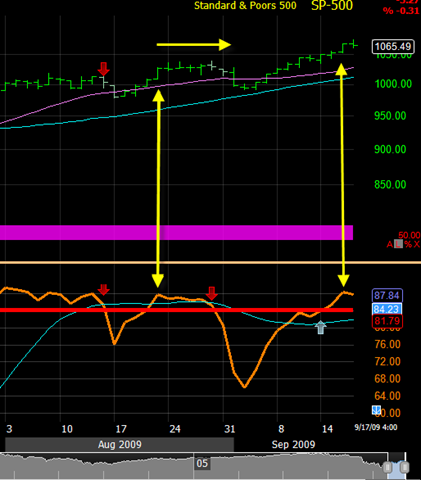Viewport: 421px width, 480px height.
Task: Click the red 50.00 axis value
Action: click(x=409, y=236)
